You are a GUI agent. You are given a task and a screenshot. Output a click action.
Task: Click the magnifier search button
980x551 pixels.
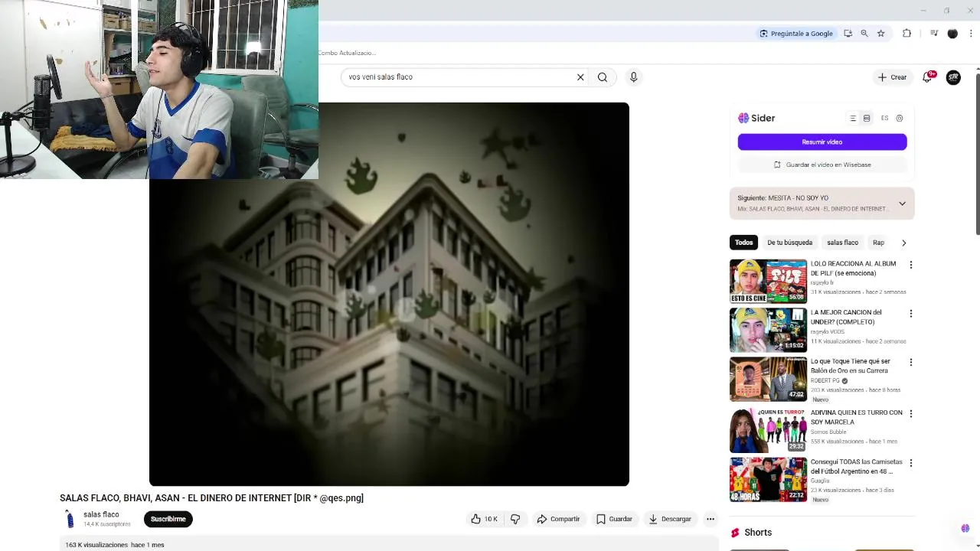(603, 77)
